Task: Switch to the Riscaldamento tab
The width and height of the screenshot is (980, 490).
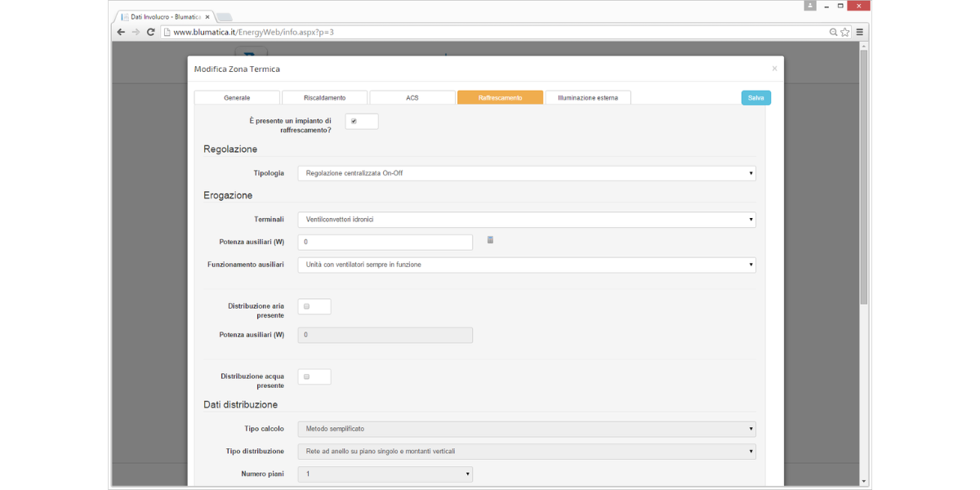Action: (x=324, y=98)
